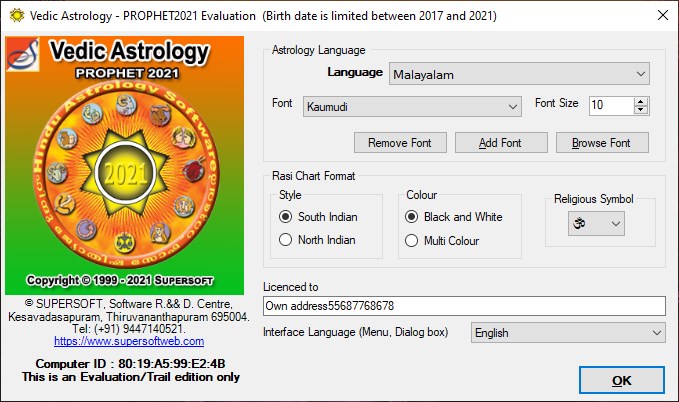Open the Font dropdown showing Kaumudi
The width and height of the screenshot is (679, 402).
[412, 107]
